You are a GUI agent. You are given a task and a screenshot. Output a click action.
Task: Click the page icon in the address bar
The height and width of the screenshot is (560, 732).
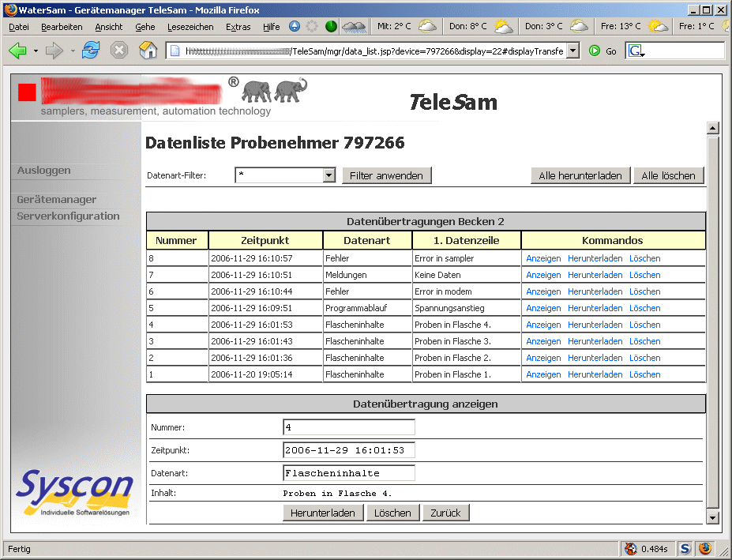pos(175,51)
